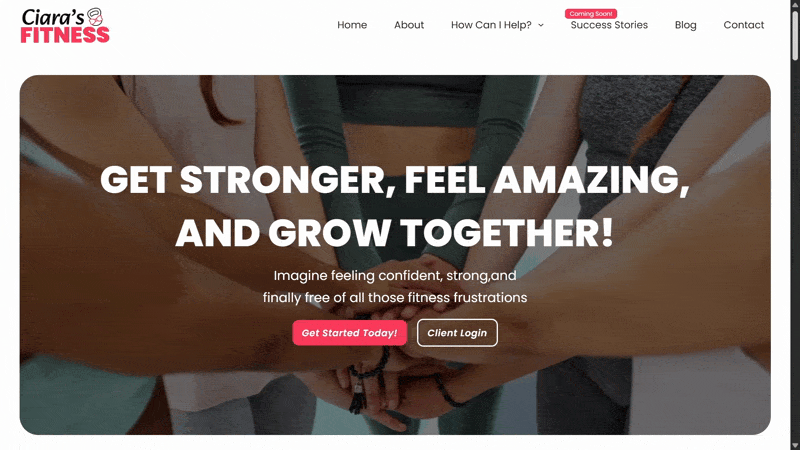
Task: Click the vertical scrollbar thumb
Action: pos(795,36)
